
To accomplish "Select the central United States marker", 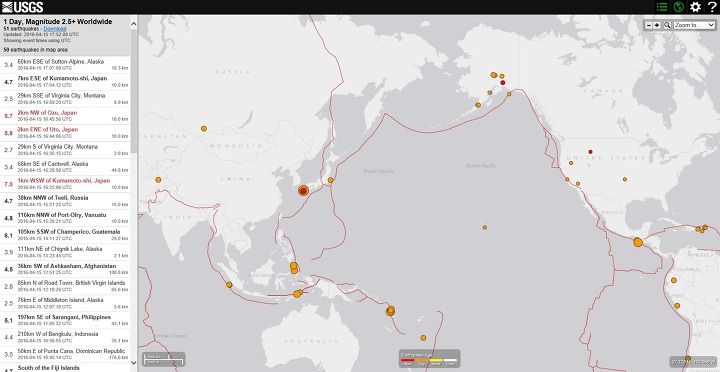I will [625, 179].
